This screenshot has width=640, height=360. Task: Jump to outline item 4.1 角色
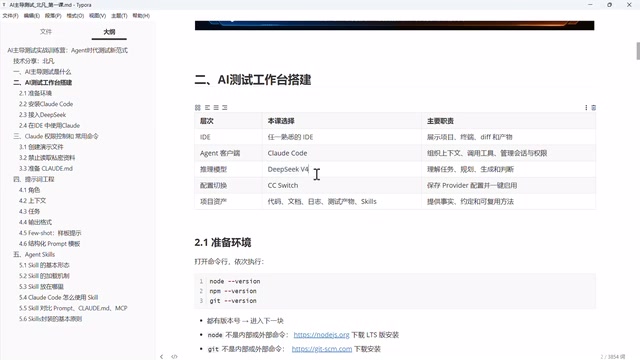[x=29, y=190]
